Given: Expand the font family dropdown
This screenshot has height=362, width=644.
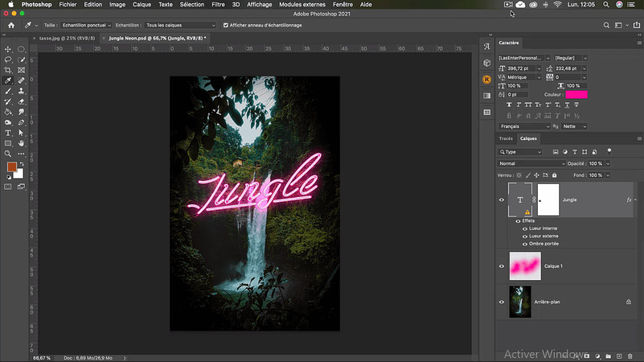Looking at the screenshot, I should [x=548, y=58].
